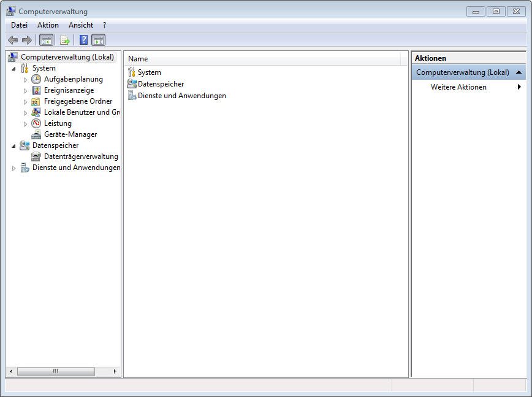This screenshot has width=532, height=397.
Task: Click left scroll arrow of tree pane
Action: (x=11, y=371)
